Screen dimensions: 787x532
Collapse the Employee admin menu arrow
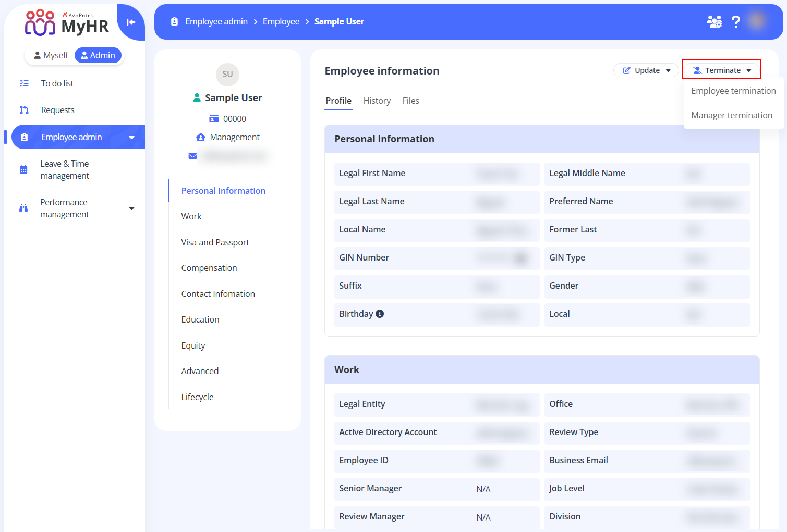(131, 138)
